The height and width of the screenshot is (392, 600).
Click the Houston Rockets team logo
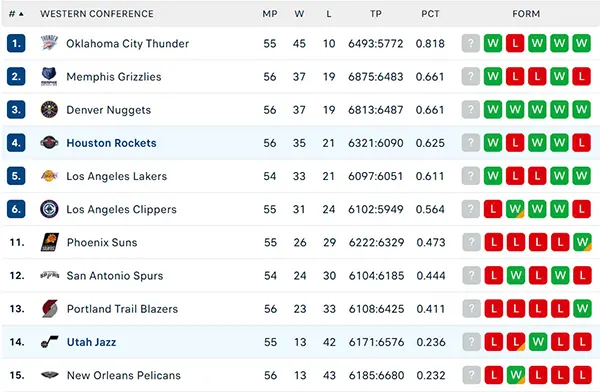[x=49, y=143]
